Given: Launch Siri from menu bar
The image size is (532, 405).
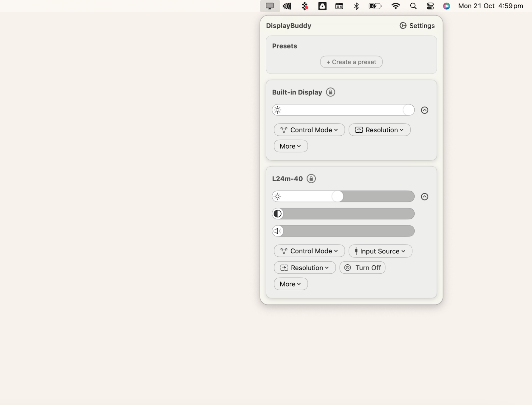Looking at the screenshot, I should (x=447, y=6).
